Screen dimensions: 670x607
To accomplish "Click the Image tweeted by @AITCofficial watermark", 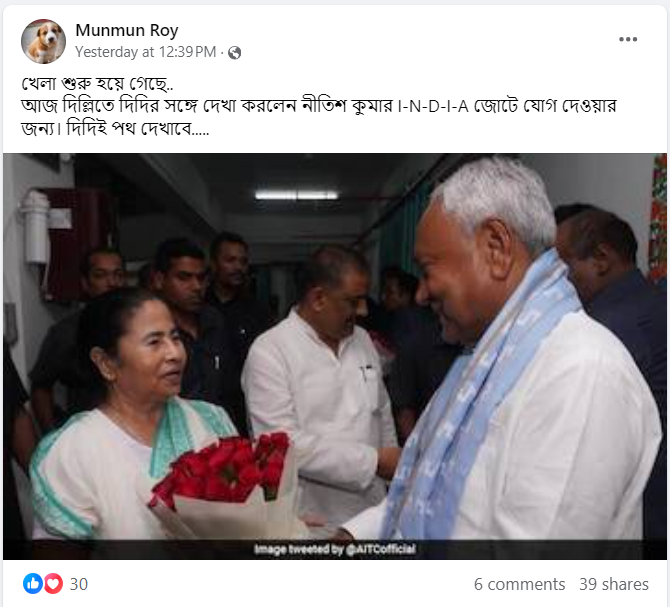I will coord(335,549).
